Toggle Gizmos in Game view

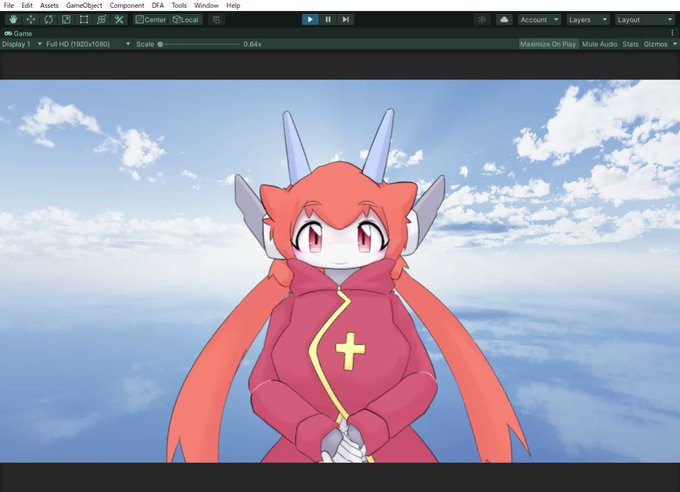pyautogui.click(x=655, y=44)
